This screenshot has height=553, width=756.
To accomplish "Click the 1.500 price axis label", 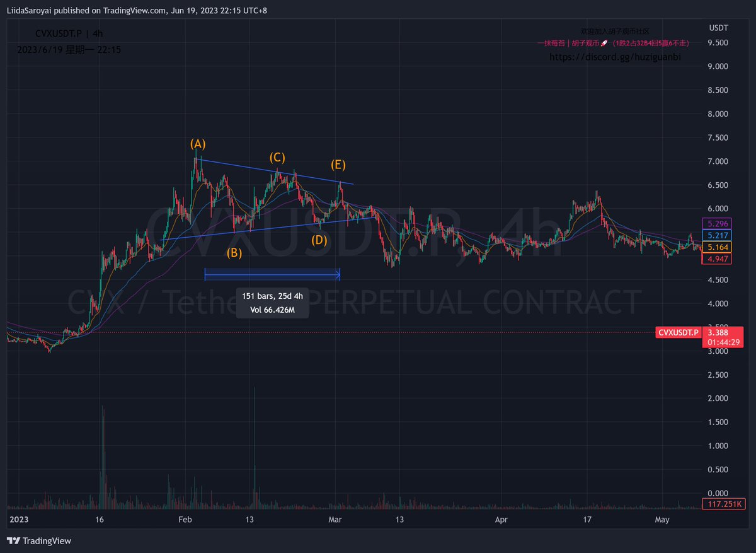I will [718, 422].
